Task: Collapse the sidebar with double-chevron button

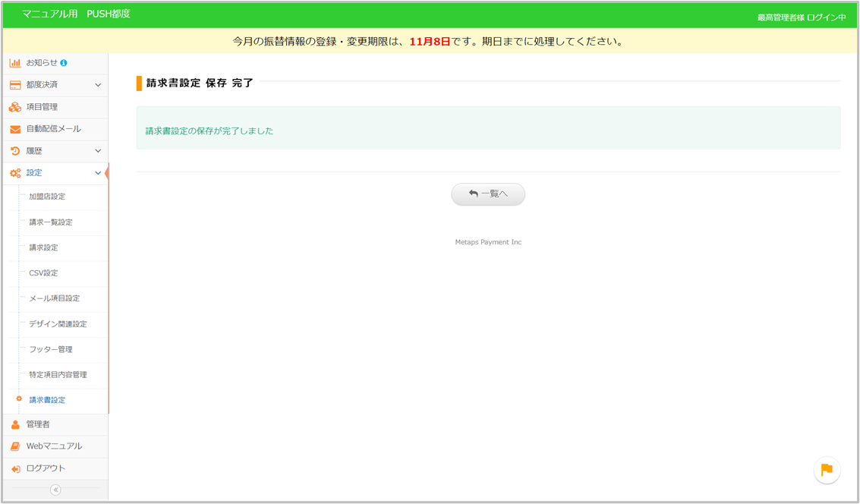Action: tap(55, 490)
